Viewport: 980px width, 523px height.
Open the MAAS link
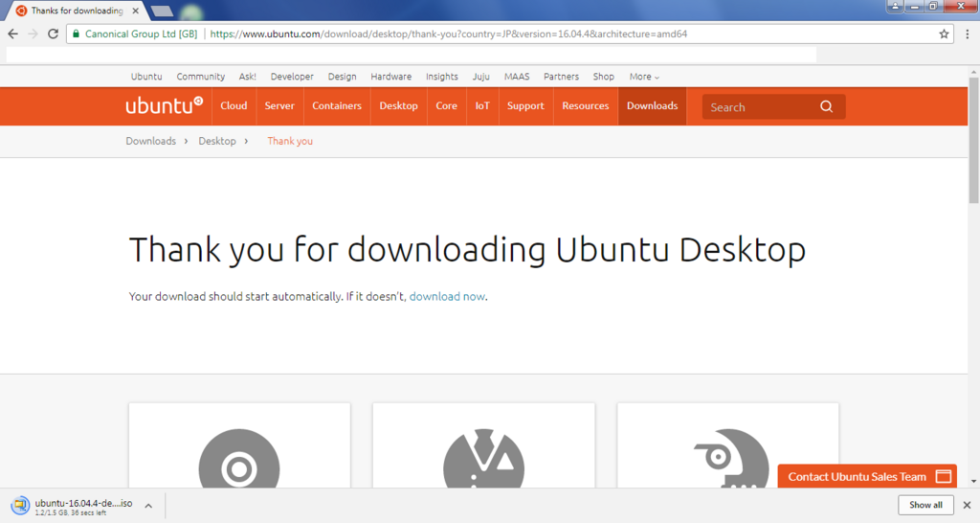[517, 77]
